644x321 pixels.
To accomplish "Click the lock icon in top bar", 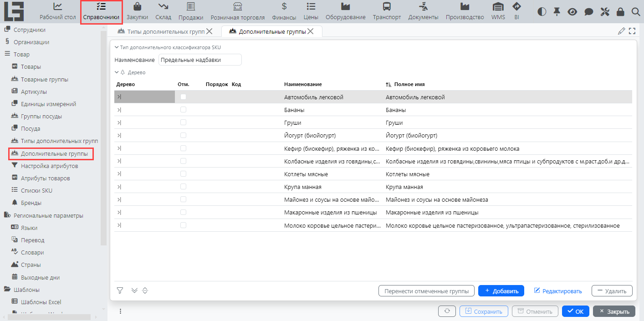I will coord(620,12).
